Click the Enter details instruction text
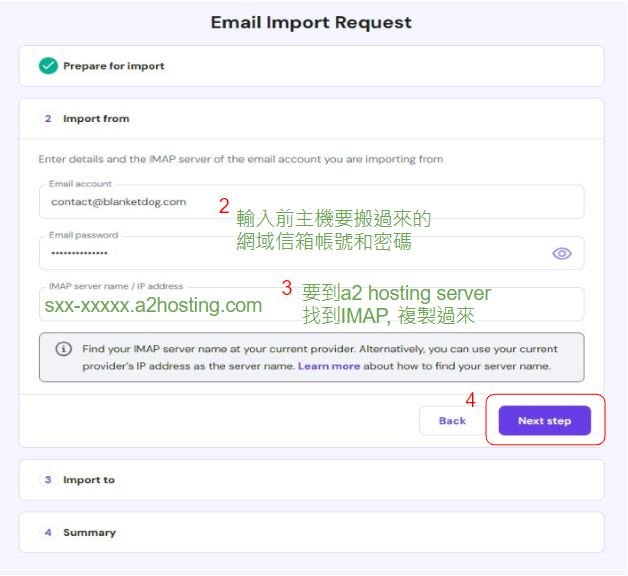The width and height of the screenshot is (628, 576). tap(241, 159)
